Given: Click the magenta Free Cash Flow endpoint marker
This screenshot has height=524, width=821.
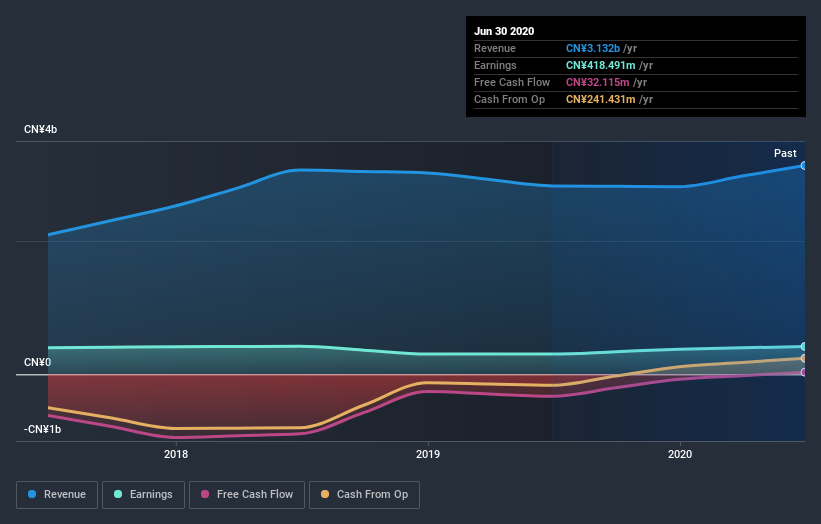Looking at the screenshot, I should 803,372.
